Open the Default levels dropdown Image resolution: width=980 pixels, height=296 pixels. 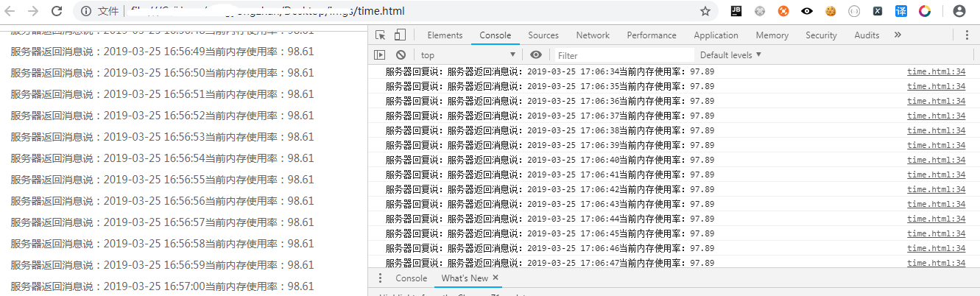(730, 55)
